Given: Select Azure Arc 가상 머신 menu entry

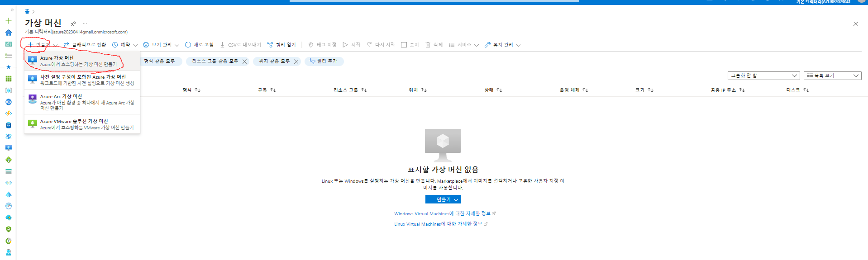Looking at the screenshot, I should click(82, 102).
